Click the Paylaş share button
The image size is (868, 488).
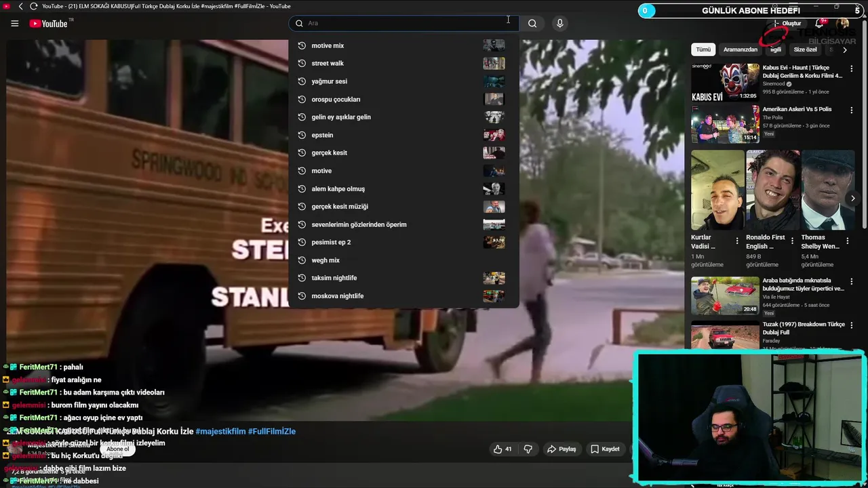tap(561, 449)
